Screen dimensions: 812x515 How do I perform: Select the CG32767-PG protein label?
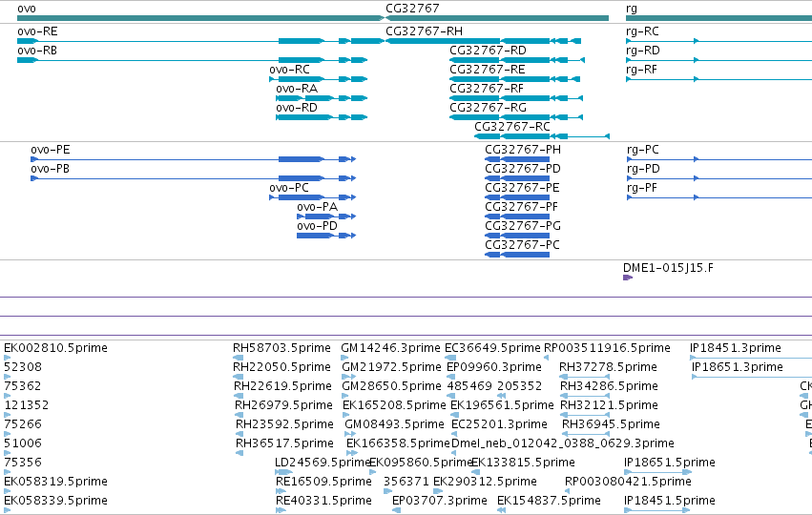coord(523,227)
